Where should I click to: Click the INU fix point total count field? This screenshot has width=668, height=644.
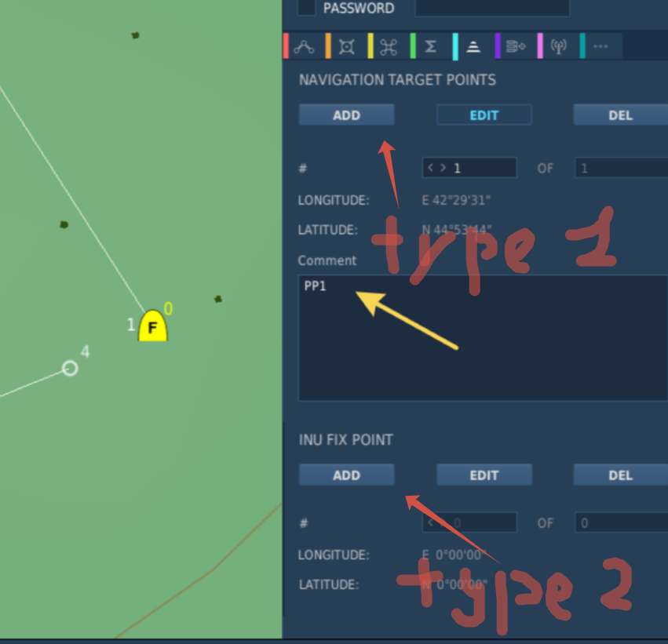(621, 522)
